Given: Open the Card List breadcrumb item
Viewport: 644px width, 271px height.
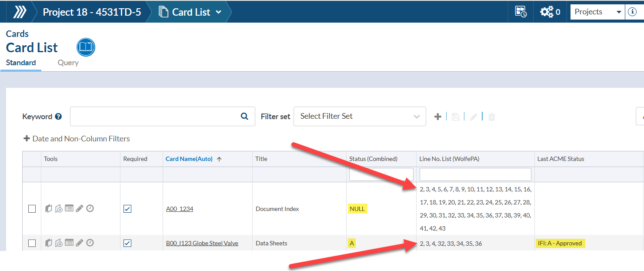Looking at the screenshot, I should click(191, 12).
